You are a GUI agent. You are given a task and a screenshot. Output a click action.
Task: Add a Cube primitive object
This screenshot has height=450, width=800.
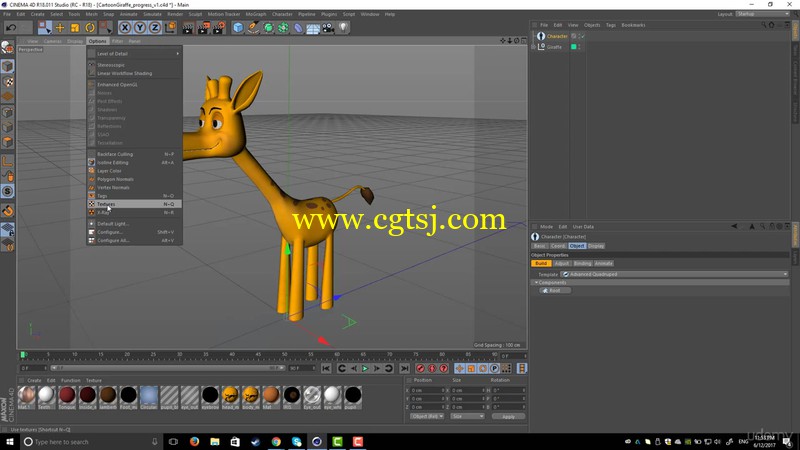[238, 28]
